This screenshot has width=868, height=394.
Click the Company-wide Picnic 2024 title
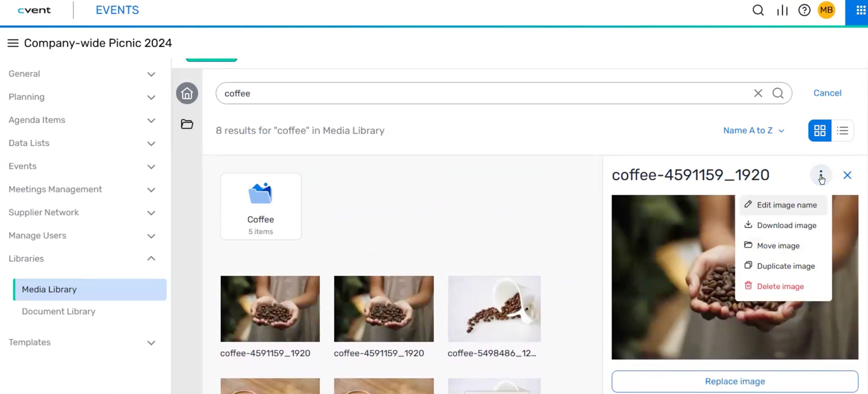(x=98, y=43)
